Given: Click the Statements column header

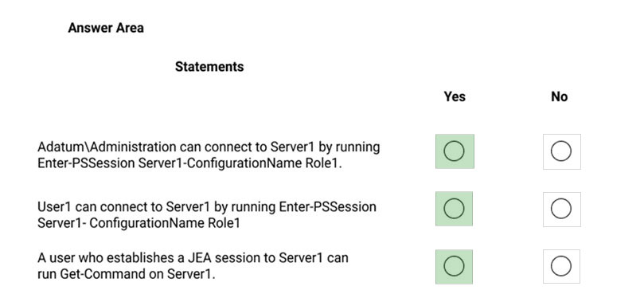Looking at the screenshot, I should [209, 66].
